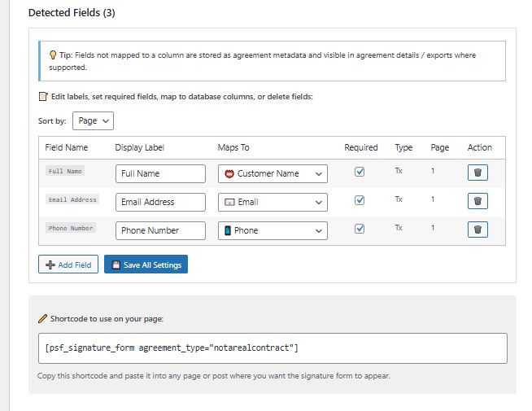Click the Full Name display label input

[160, 173]
